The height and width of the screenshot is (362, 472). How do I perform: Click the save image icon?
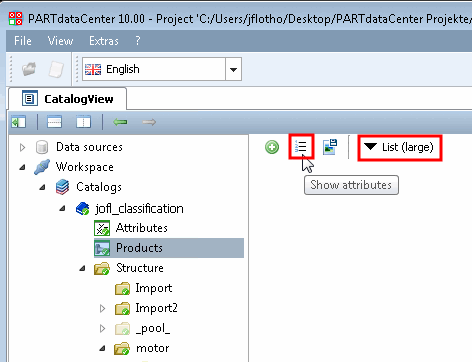330,147
